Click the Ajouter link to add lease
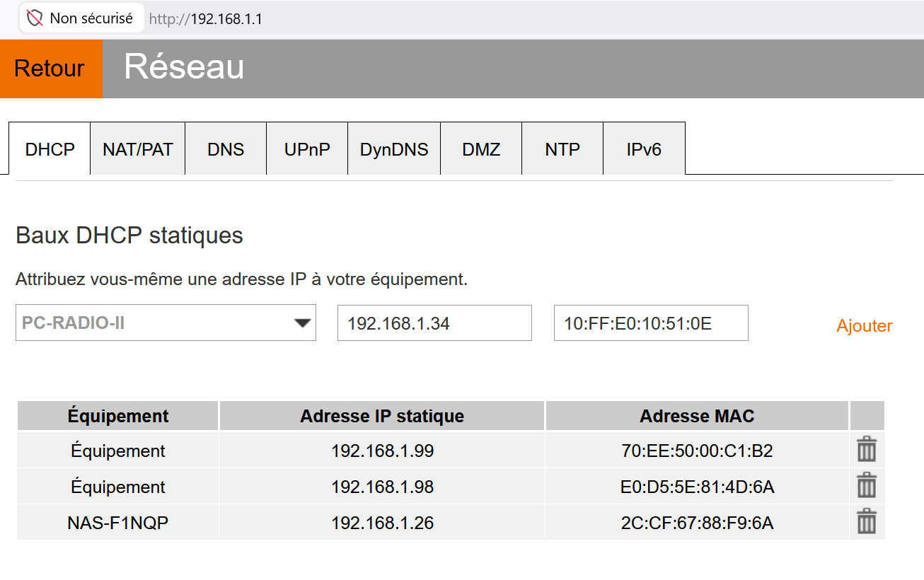 [863, 326]
